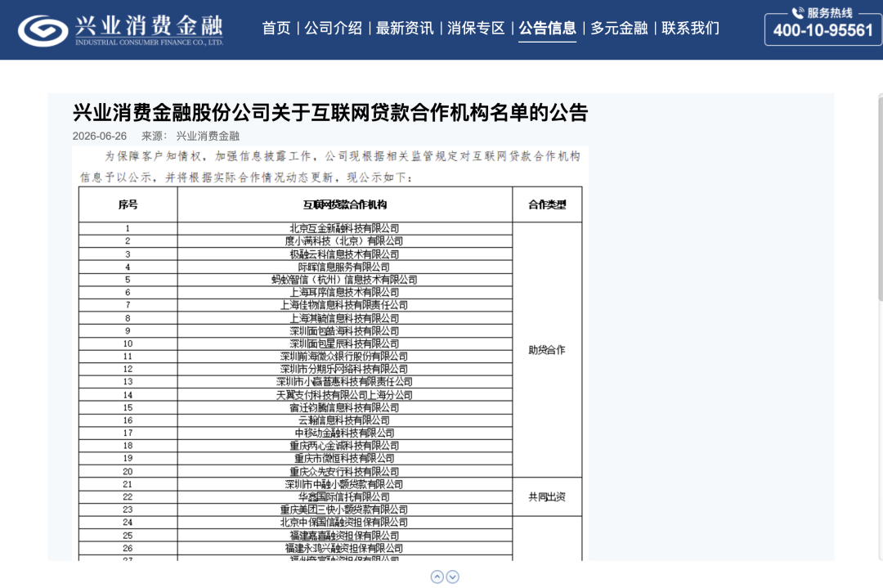
Task: Click the 兴业消费金融 logo
Action: click(120, 30)
